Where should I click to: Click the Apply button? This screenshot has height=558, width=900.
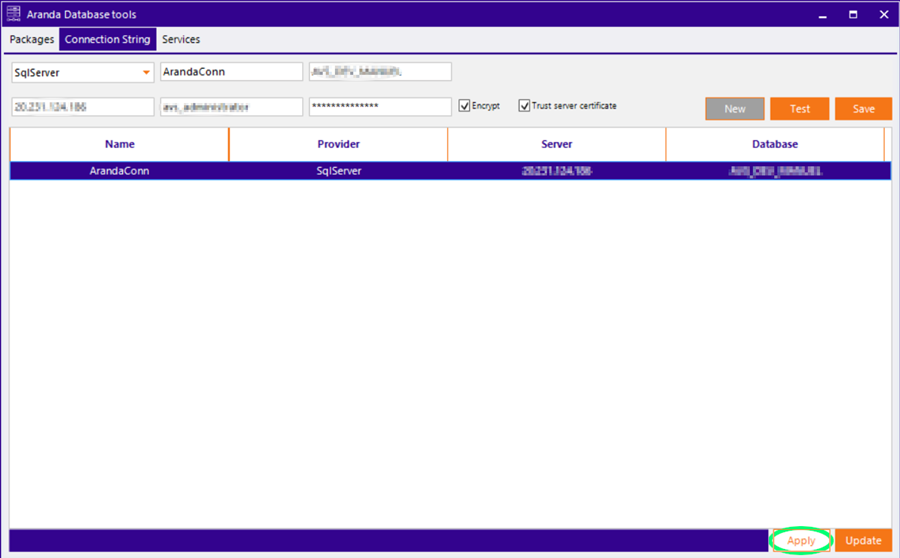coord(801,541)
